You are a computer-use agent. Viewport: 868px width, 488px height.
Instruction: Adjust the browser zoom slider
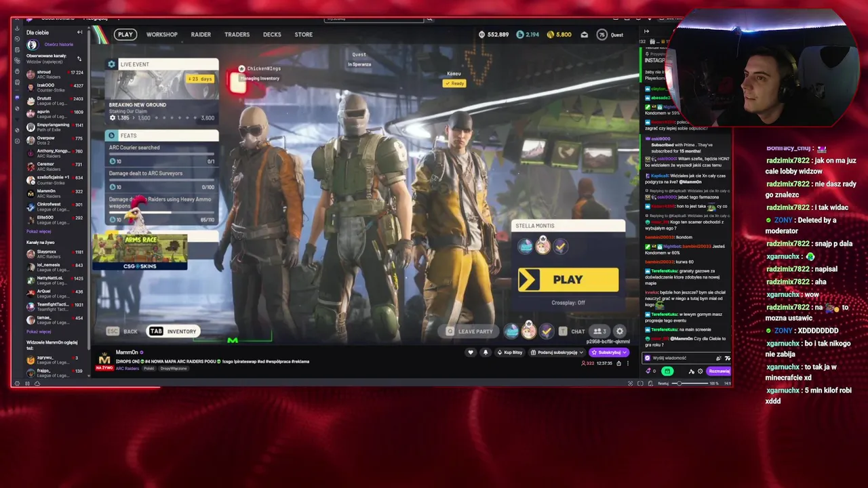pos(690,384)
